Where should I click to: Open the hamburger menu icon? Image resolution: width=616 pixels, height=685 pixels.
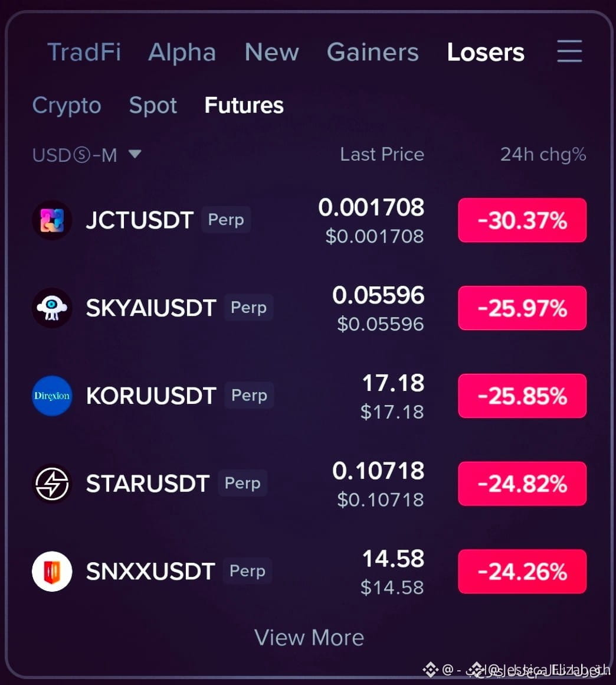569,51
